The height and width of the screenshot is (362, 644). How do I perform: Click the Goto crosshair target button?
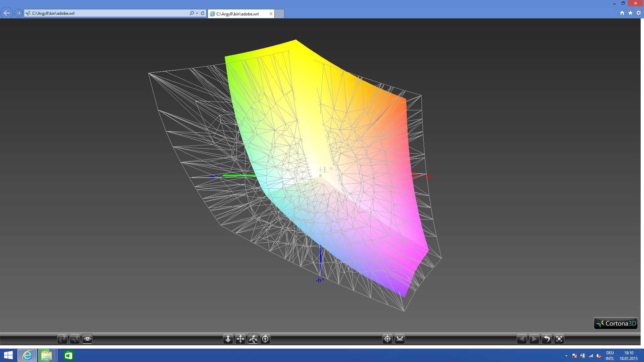click(x=387, y=339)
